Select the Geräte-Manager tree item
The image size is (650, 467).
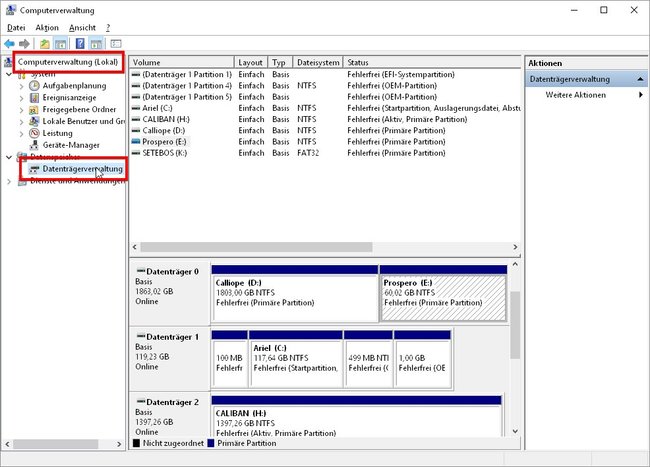(71, 145)
